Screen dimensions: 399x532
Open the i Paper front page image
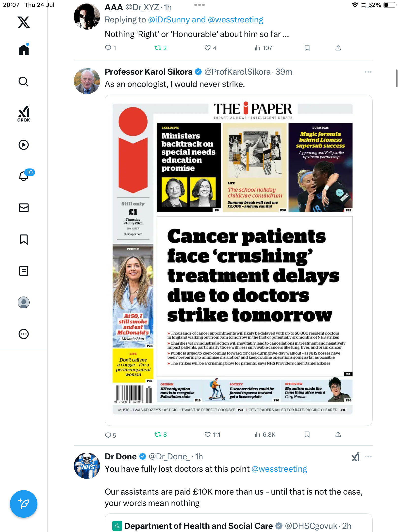[x=238, y=260]
